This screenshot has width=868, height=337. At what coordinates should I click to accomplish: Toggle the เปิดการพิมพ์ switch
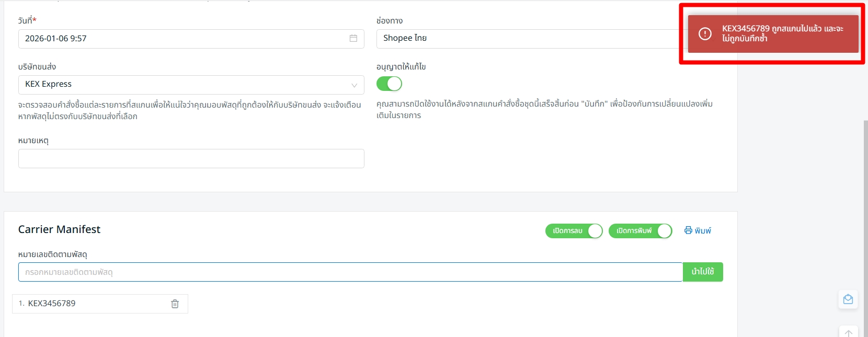tap(640, 231)
